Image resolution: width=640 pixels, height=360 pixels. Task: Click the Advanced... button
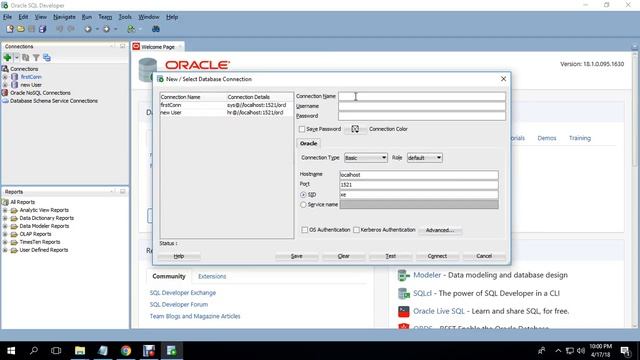click(440, 230)
